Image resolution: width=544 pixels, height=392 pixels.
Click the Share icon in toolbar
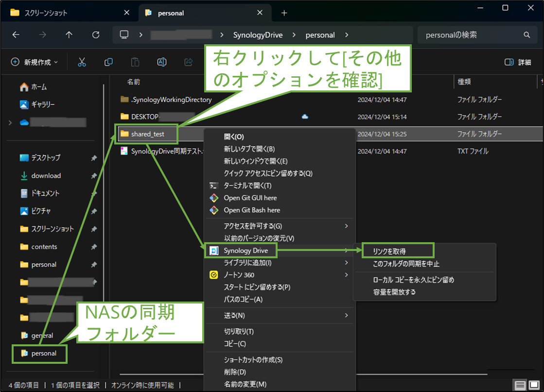[189, 62]
